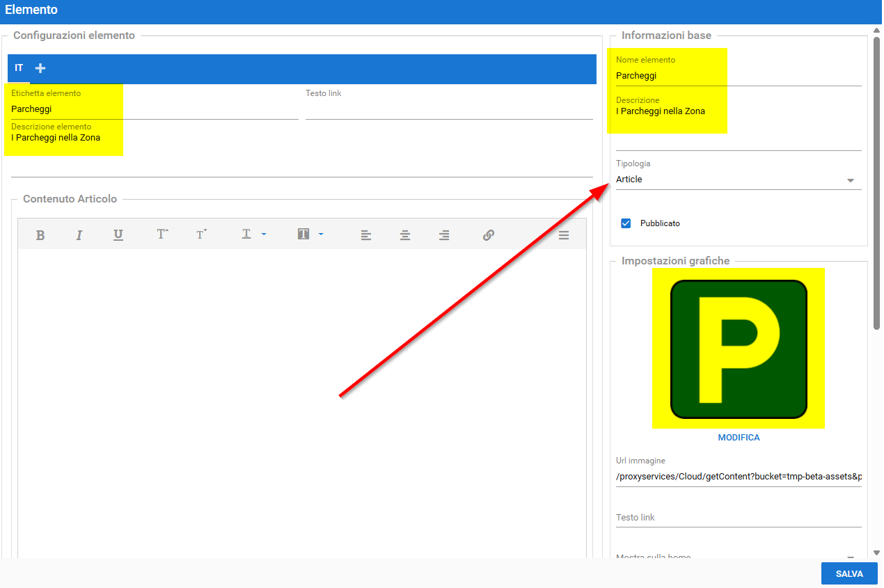The image size is (884, 588).
Task: Toggle underline text formatting
Action: pos(118,235)
